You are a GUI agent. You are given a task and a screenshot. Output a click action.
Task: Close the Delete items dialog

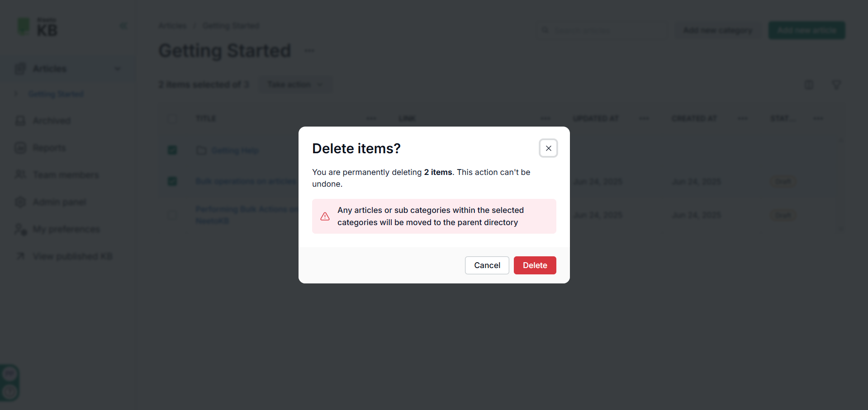[548, 148]
